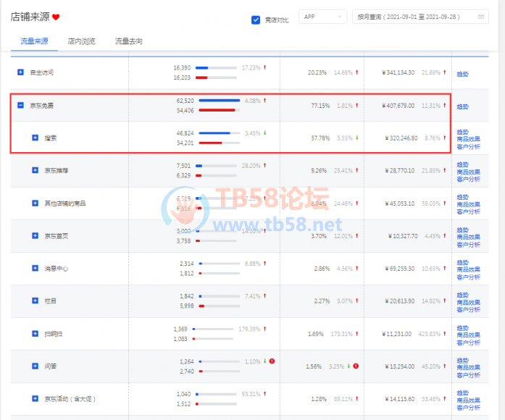Open 商品效果 link in the 消息中心 row

(468, 269)
